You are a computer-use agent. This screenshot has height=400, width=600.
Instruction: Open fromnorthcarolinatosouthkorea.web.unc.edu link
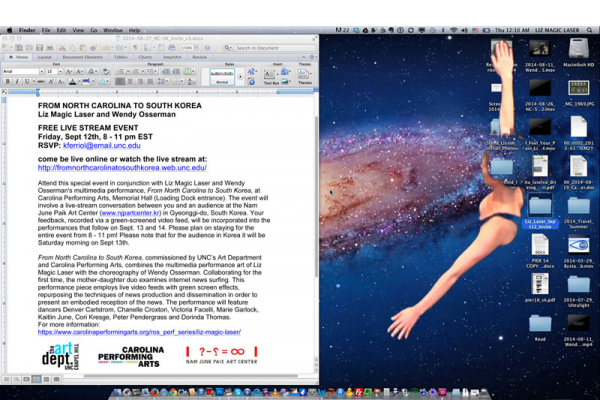tap(122, 168)
